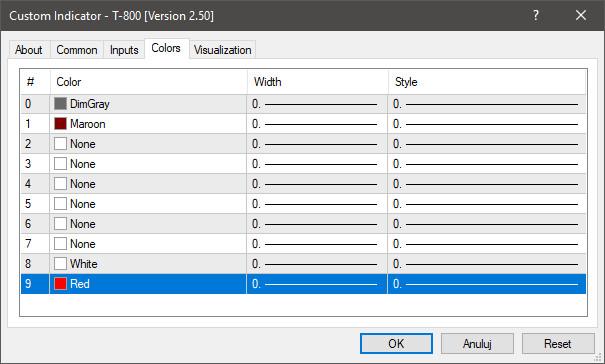
Task: Open the Style setting for row 9
Action: click(487, 284)
